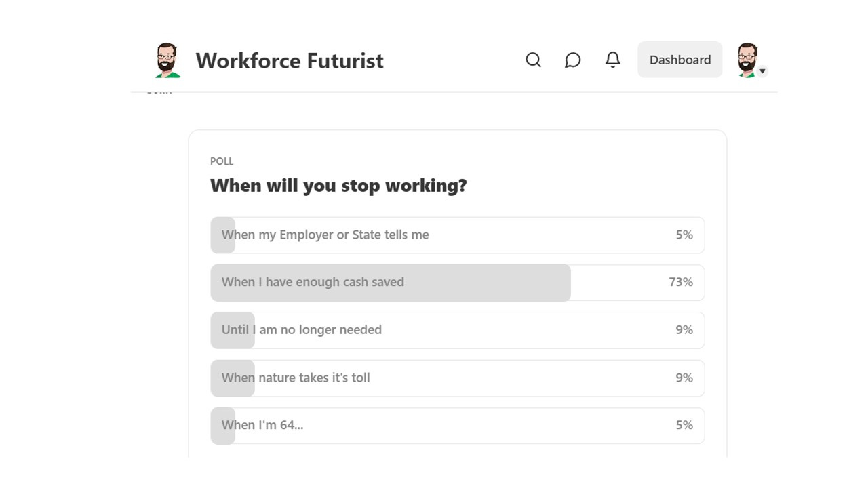
Task: Click the 5% label on "When I'm 64" row
Action: [684, 425]
